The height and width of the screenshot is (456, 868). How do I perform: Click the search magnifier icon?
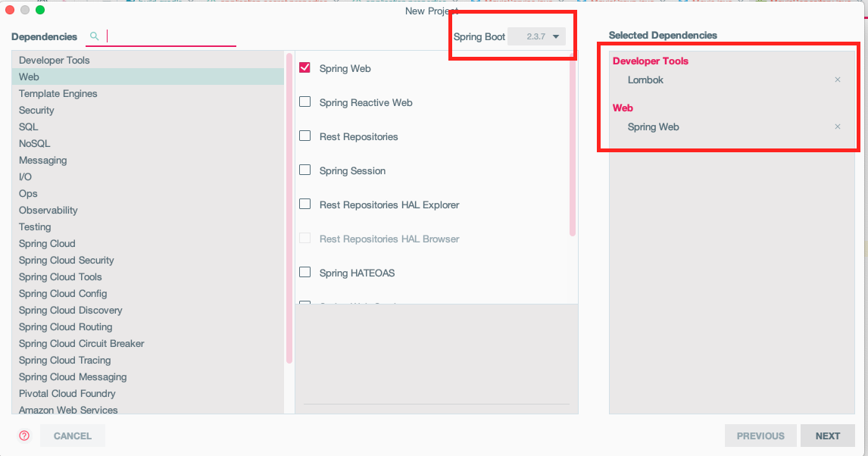coord(95,36)
